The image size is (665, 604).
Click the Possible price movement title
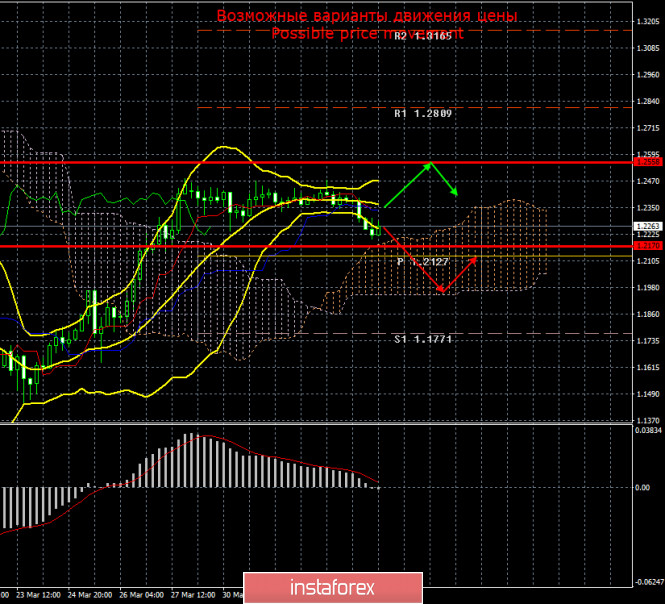click(367, 33)
